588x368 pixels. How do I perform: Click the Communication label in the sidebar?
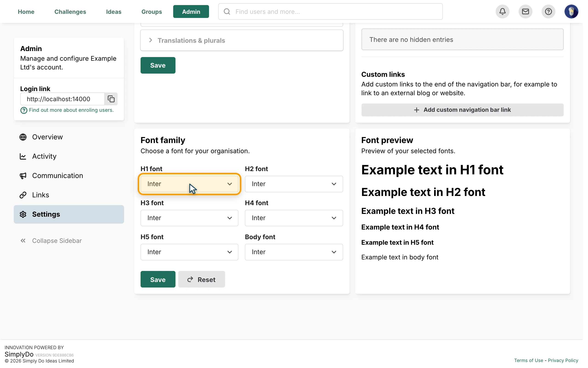click(x=58, y=175)
